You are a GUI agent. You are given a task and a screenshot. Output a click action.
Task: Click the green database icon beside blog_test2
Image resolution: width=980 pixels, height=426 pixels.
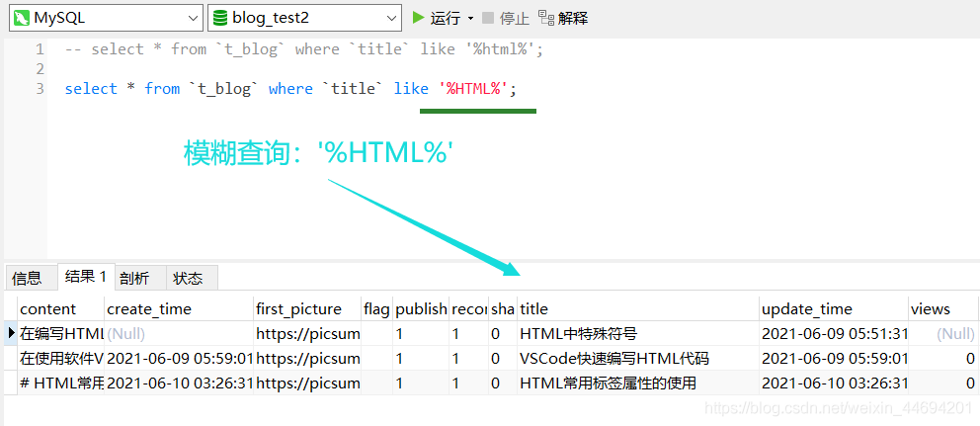pos(220,18)
